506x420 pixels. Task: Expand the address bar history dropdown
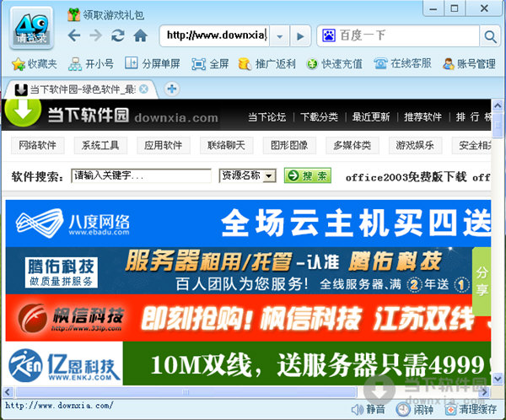pyautogui.click(x=280, y=35)
